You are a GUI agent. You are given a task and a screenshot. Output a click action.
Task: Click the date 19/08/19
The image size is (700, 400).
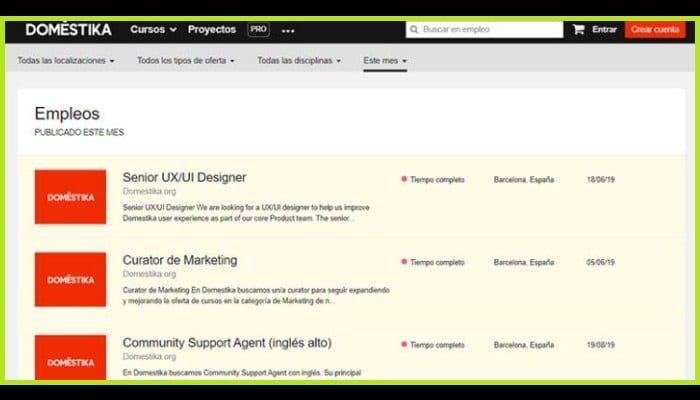(600, 345)
